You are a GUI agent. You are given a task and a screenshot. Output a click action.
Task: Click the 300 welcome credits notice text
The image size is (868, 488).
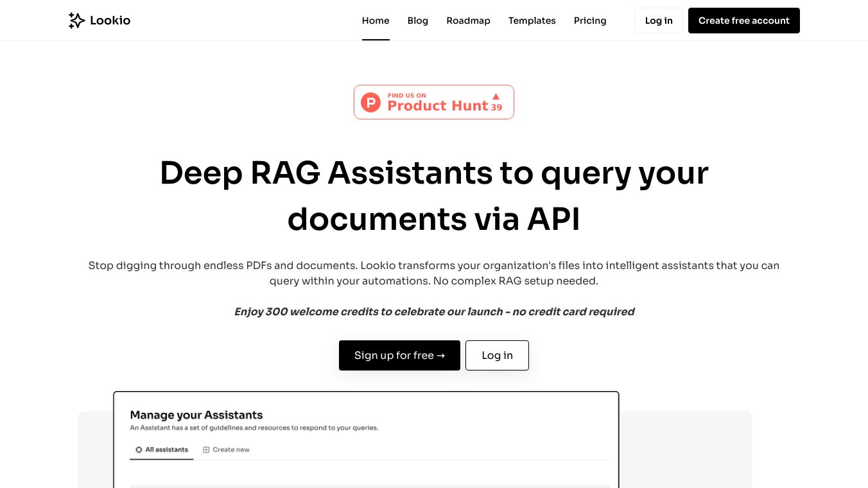434,311
